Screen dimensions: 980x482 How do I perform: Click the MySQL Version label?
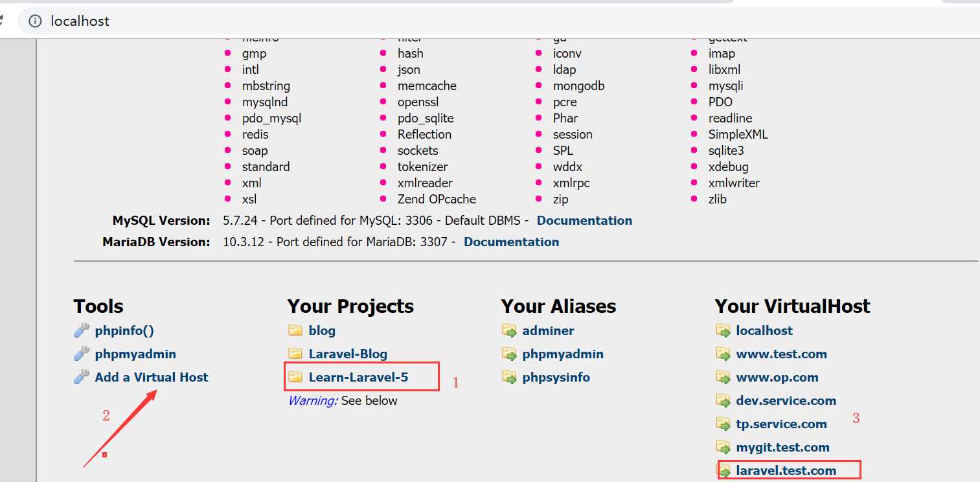[161, 220]
